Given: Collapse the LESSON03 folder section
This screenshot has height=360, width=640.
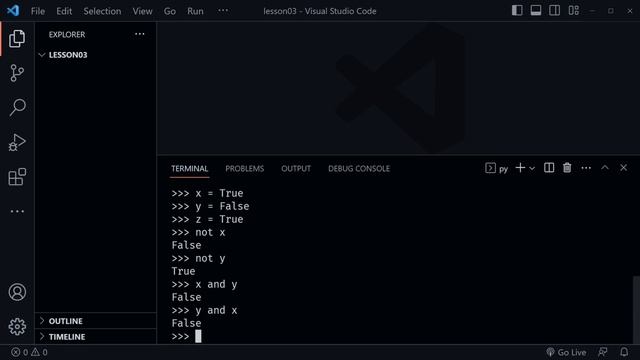Looking at the screenshot, I should point(95,55).
